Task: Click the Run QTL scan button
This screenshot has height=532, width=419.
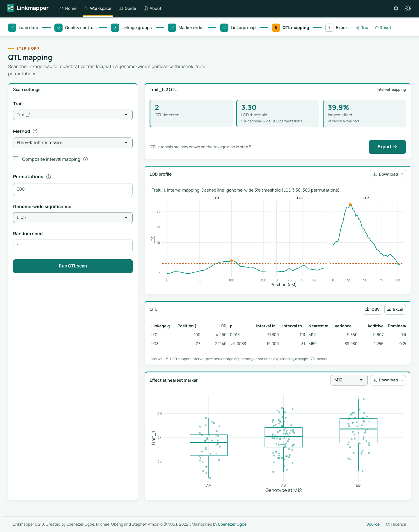Action: pos(73,266)
